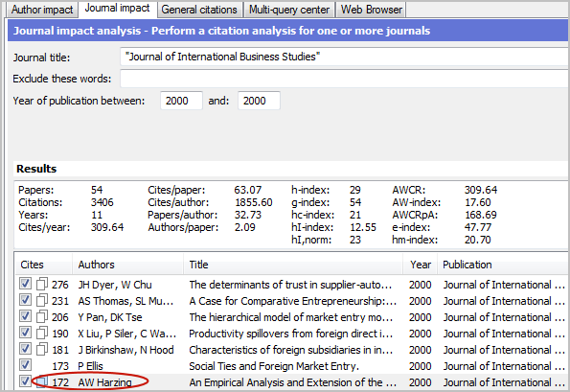Click the document icon beside 172 cites

coord(42,381)
